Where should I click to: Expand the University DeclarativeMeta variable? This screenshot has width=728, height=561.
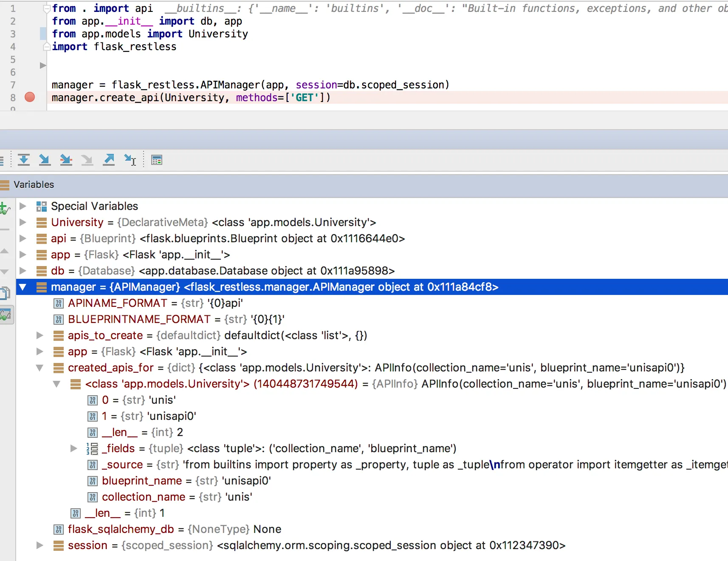tap(23, 222)
